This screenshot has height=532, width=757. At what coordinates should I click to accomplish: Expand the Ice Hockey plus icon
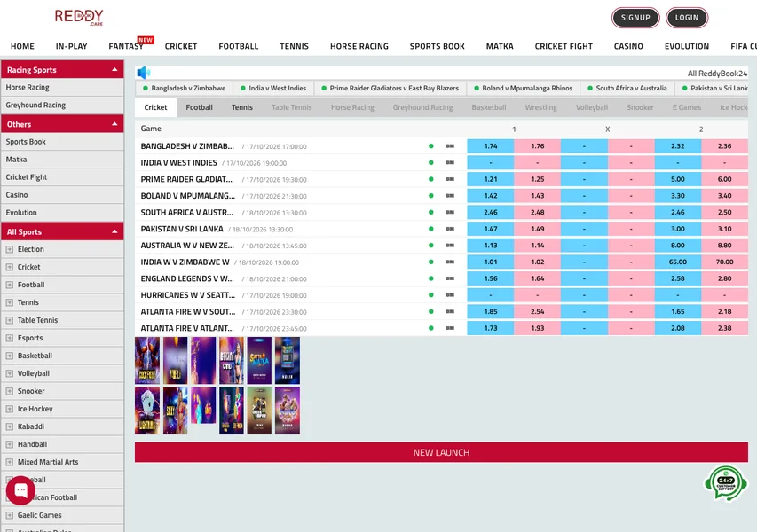(x=9, y=409)
